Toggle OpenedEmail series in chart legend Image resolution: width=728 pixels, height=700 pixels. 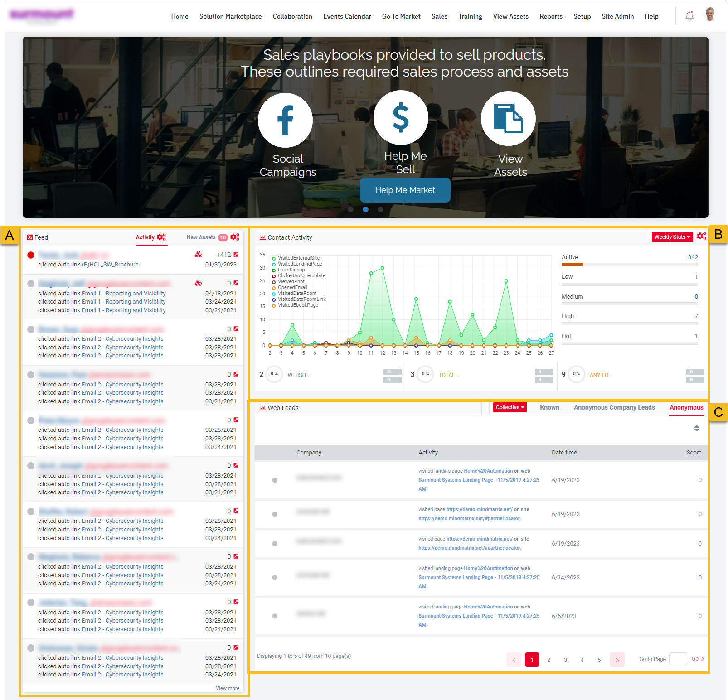289,288
